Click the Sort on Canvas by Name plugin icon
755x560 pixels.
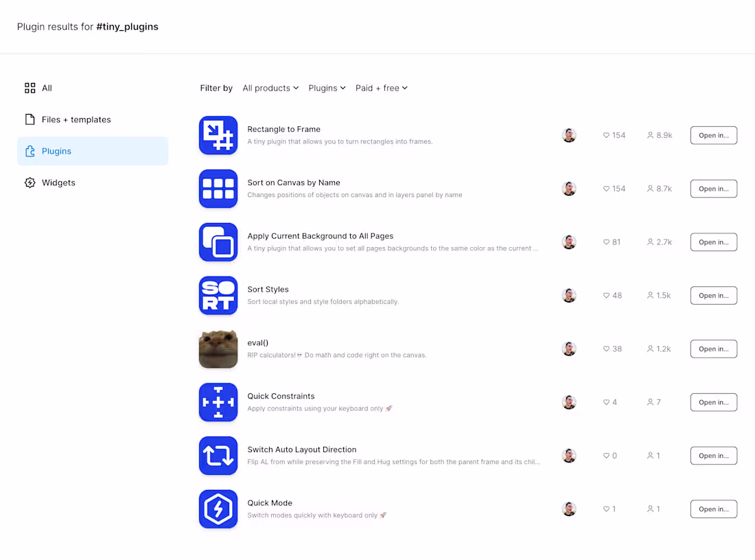coord(218,188)
